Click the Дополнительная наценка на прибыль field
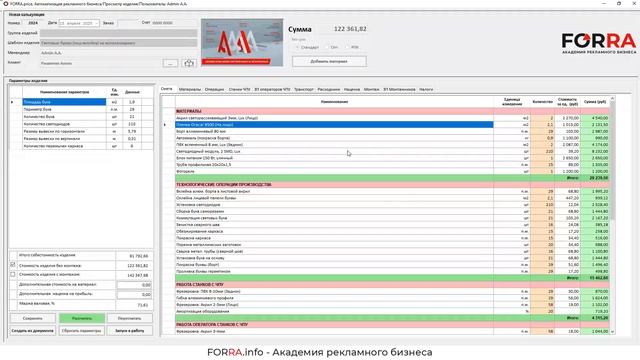The width and height of the screenshot is (640, 360). [x=134, y=294]
